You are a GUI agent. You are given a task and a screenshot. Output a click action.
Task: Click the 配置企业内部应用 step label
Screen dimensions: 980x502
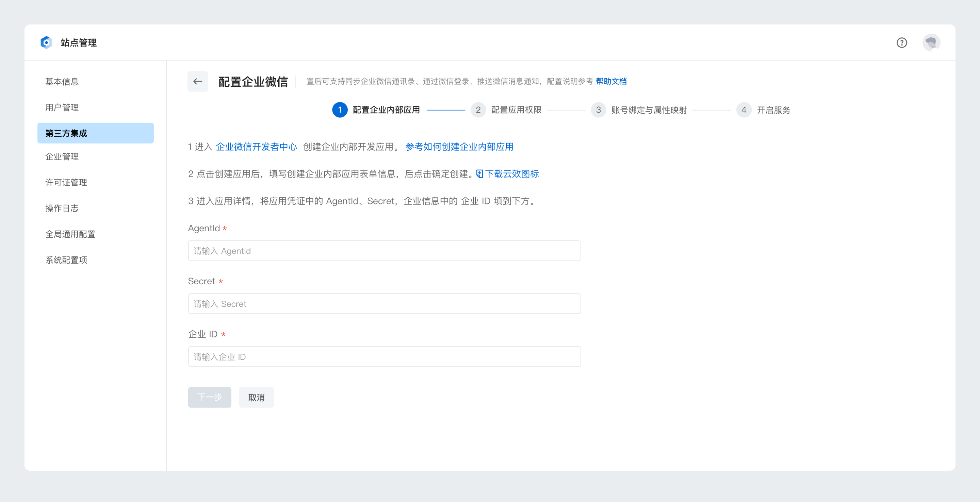click(386, 110)
